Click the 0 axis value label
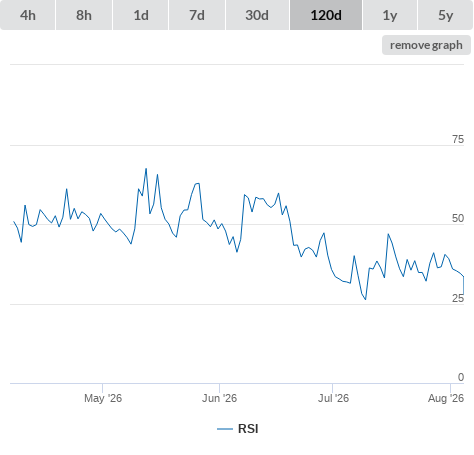Screen dimensions: 474x455 pos(461,377)
